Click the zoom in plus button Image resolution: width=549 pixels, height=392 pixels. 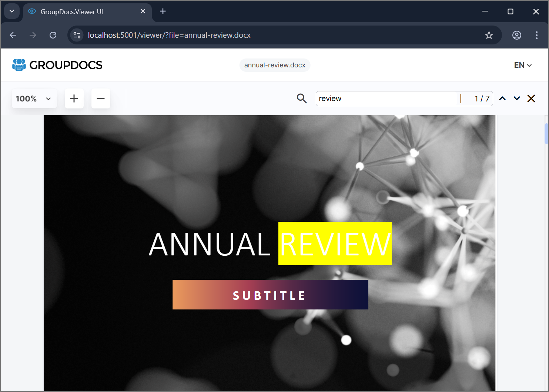(x=74, y=98)
